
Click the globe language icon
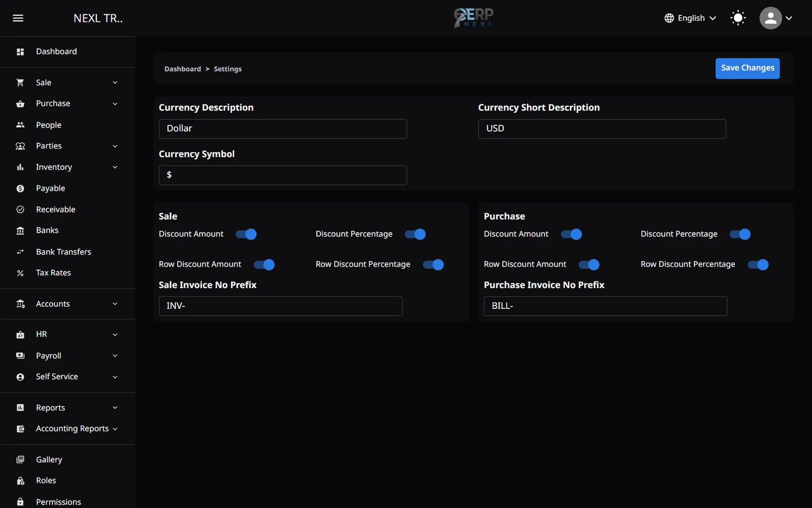click(669, 18)
